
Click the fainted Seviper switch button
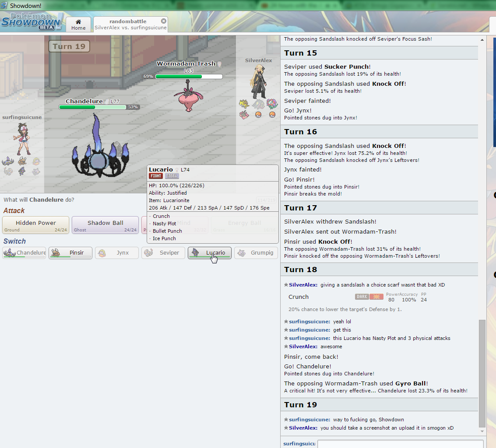[x=163, y=252]
